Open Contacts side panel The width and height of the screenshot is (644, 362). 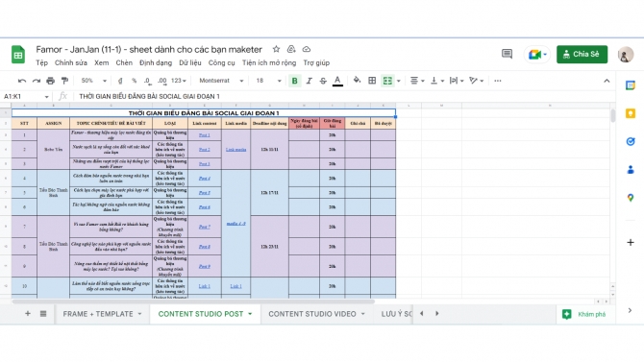[631, 170]
